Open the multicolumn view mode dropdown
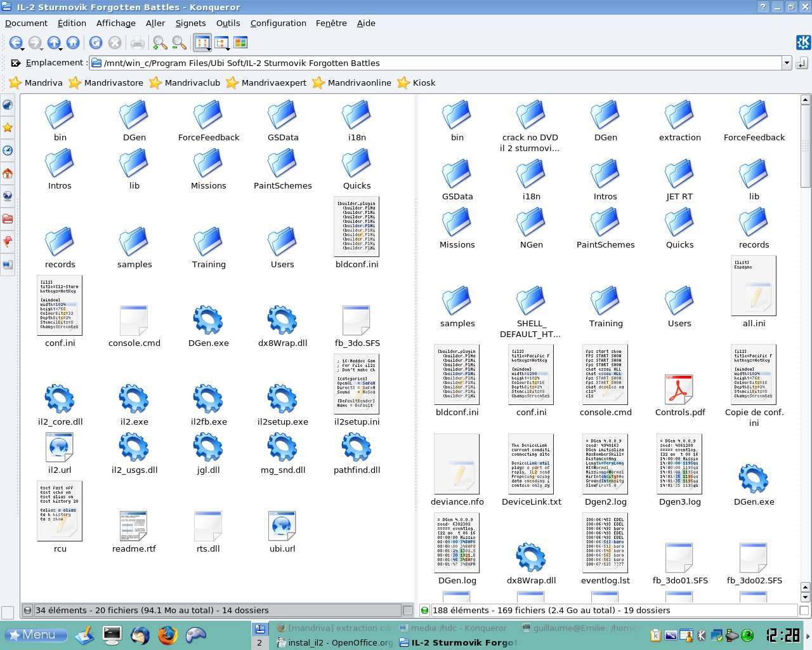 pyautogui.click(x=221, y=43)
